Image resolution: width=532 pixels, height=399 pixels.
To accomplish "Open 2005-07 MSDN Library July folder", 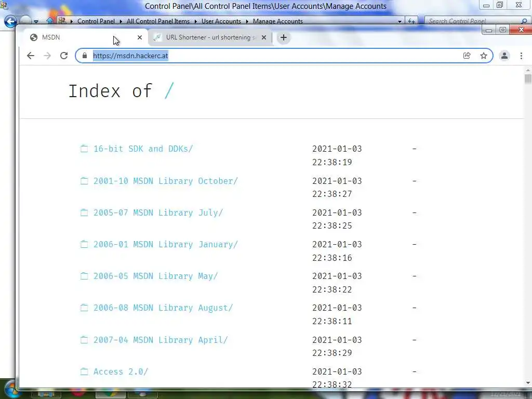I will point(158,212).
